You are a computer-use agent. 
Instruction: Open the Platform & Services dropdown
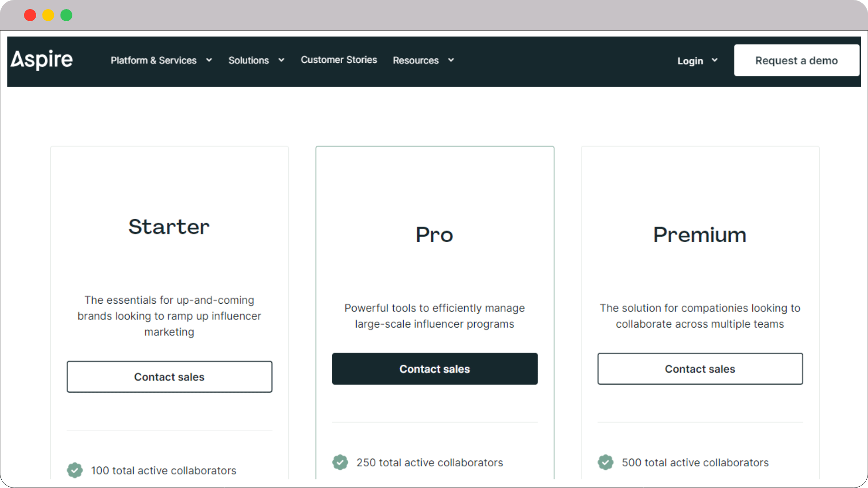click(x=161, y=60)
